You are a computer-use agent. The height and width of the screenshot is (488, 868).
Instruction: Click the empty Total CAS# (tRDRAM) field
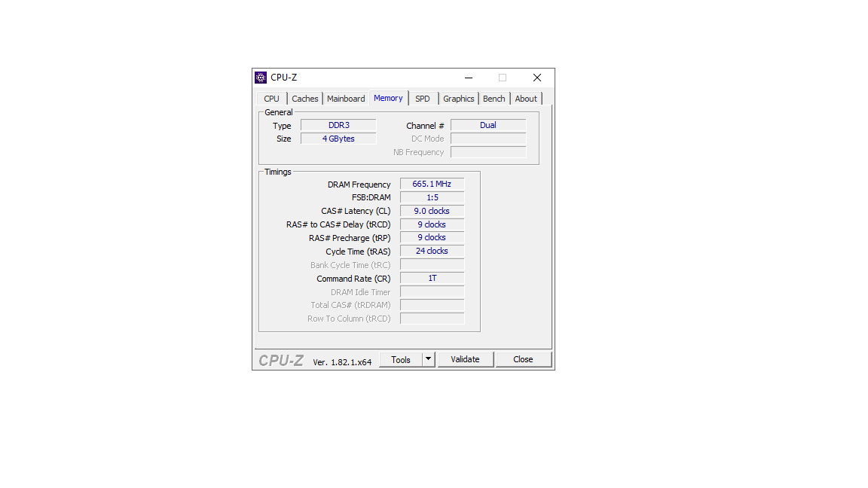432,305
